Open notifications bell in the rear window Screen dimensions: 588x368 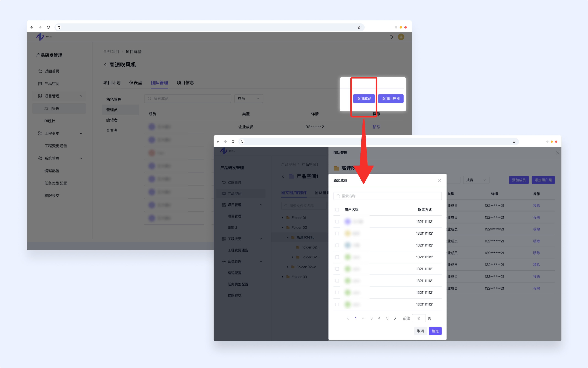(391, 37)
